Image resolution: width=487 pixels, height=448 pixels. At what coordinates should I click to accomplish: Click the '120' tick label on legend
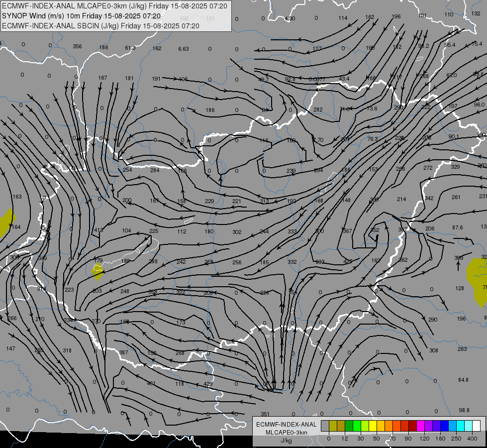[424, 439]
